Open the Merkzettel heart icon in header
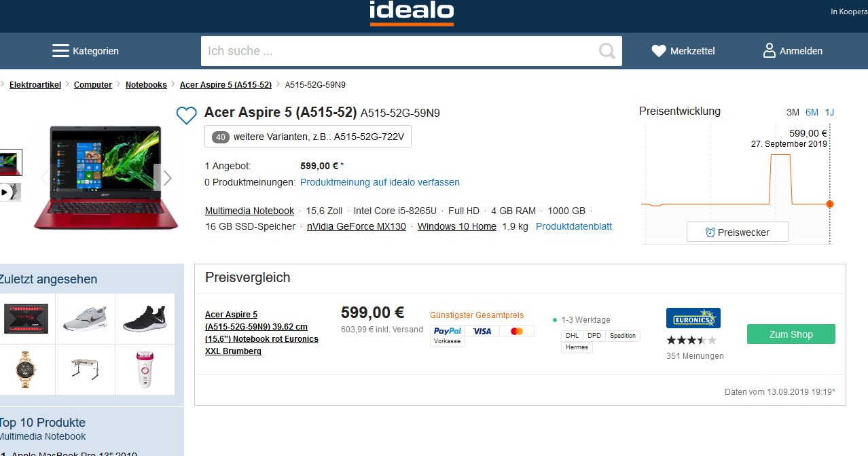Screen dimensions: 868x456 coord(659,51)
